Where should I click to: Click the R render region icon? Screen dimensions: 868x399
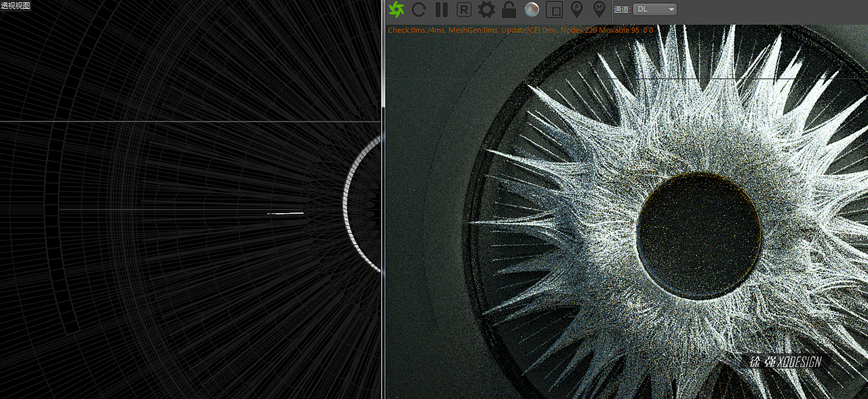pos(464,9)
